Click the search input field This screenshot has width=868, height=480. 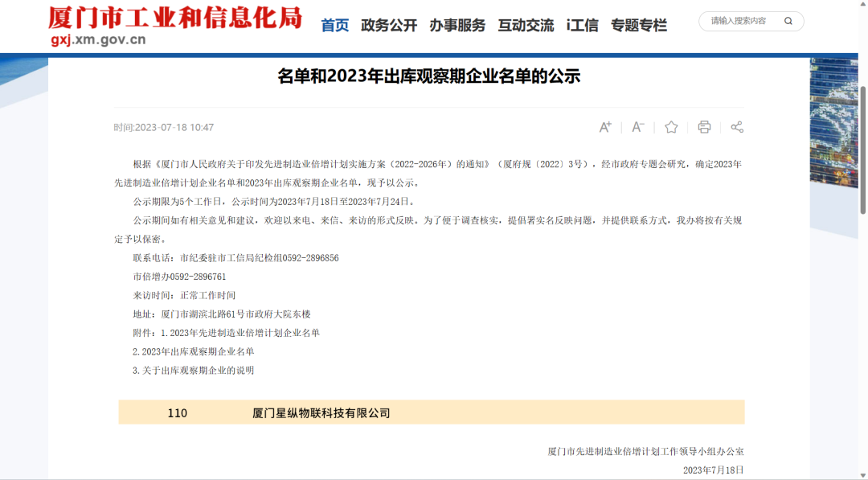tap(739, 21)
